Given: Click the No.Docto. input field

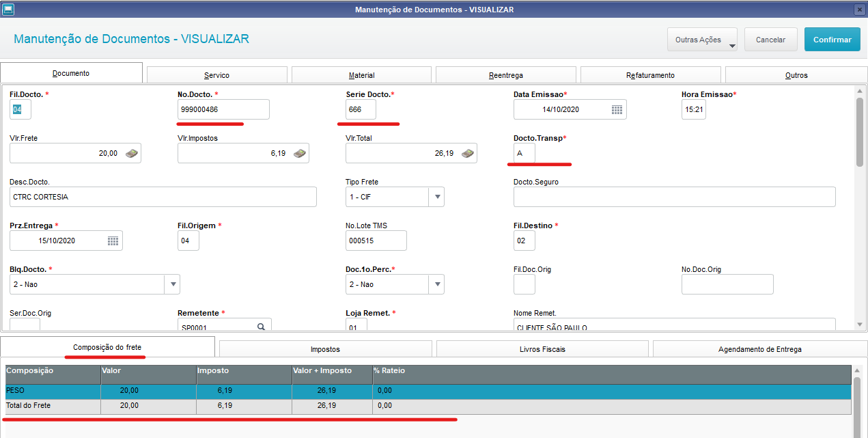Looking at the screenshot, I should tap(223, 109).
